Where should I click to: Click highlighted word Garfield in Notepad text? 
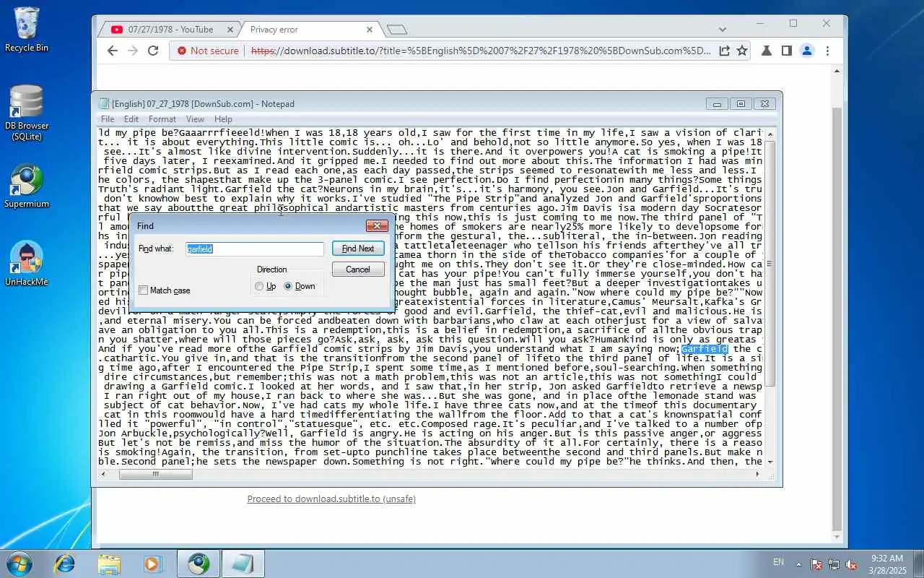pos(705,349)
